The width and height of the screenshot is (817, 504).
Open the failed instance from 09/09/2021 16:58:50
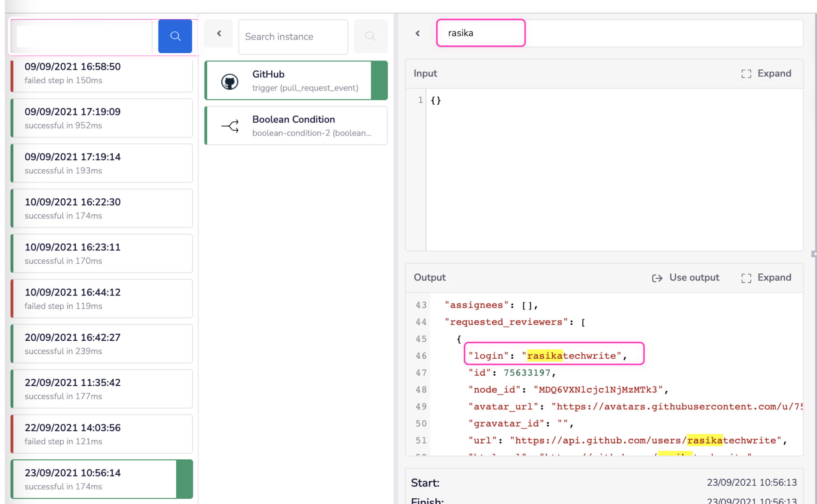(x=101, y=73)
